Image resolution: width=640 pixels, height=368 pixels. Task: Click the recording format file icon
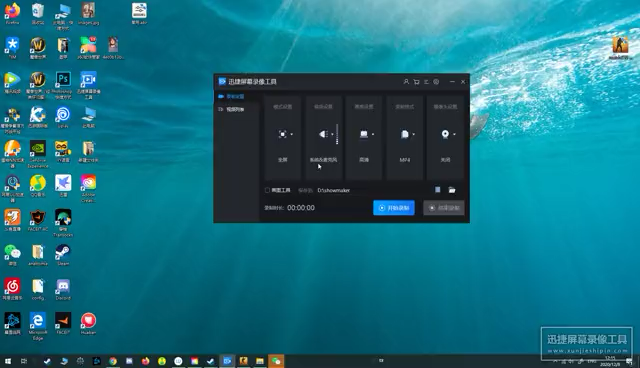[x=404, y=134]
